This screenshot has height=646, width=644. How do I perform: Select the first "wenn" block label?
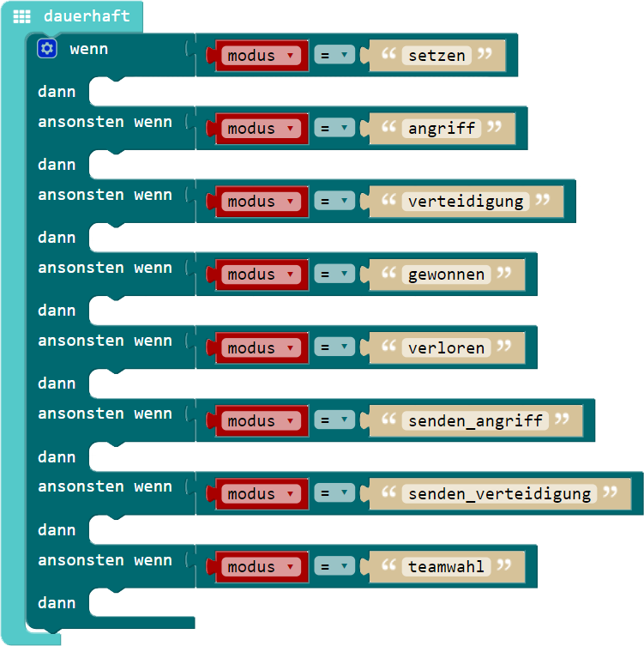click(89, 49)
